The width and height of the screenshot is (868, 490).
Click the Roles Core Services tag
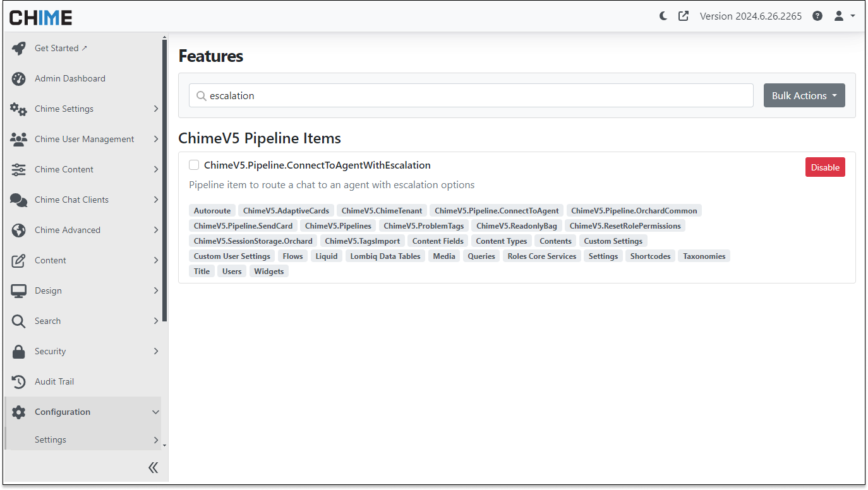point(542,256)
